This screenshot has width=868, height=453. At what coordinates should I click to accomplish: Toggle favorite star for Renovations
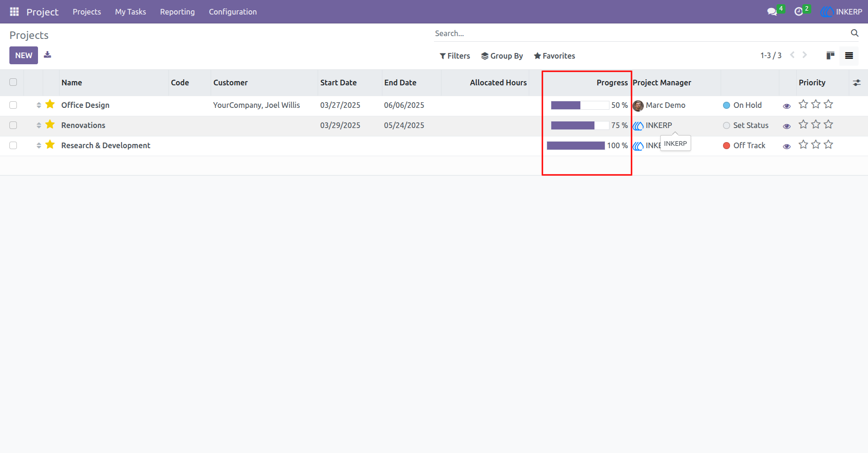pos(50,125)
